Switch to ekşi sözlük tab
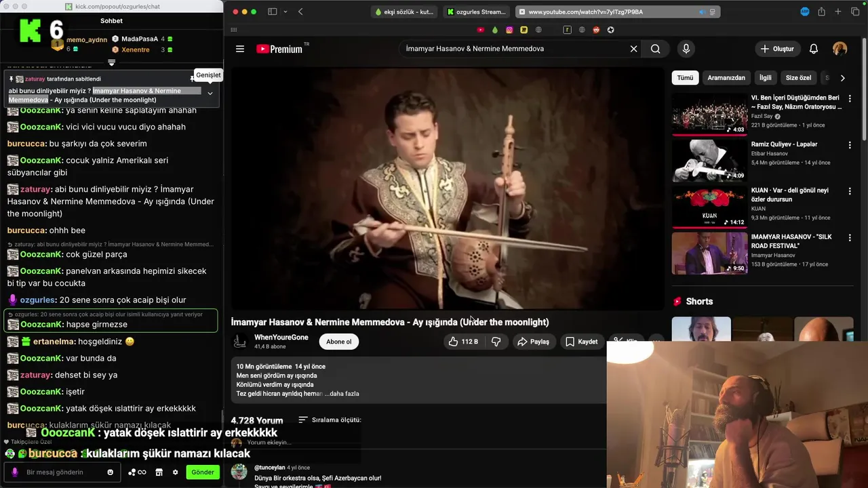The width and height of the screenshot is (868, 488). tap(406, 12)
